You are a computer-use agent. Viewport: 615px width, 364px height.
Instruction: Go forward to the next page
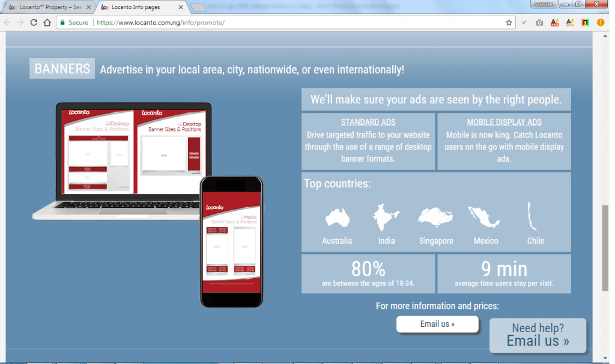20,22
